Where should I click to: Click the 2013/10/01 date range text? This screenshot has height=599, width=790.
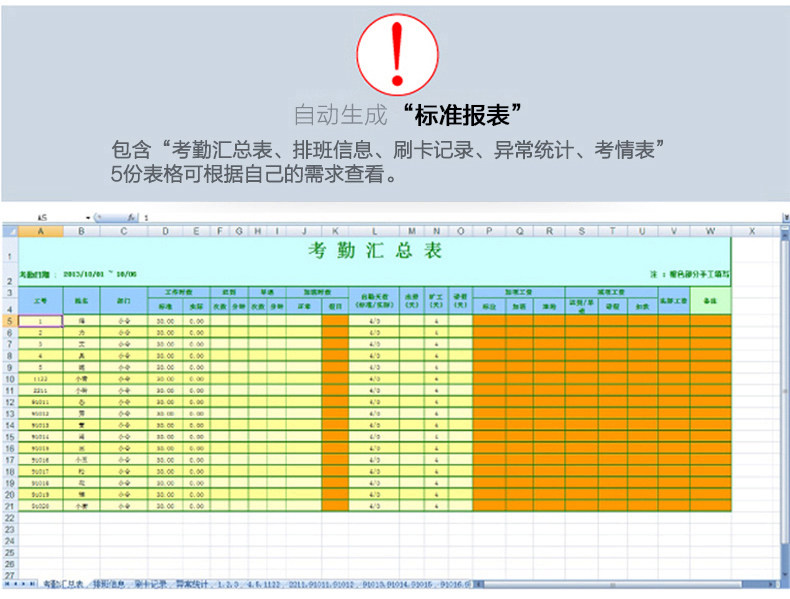[100, 275]
